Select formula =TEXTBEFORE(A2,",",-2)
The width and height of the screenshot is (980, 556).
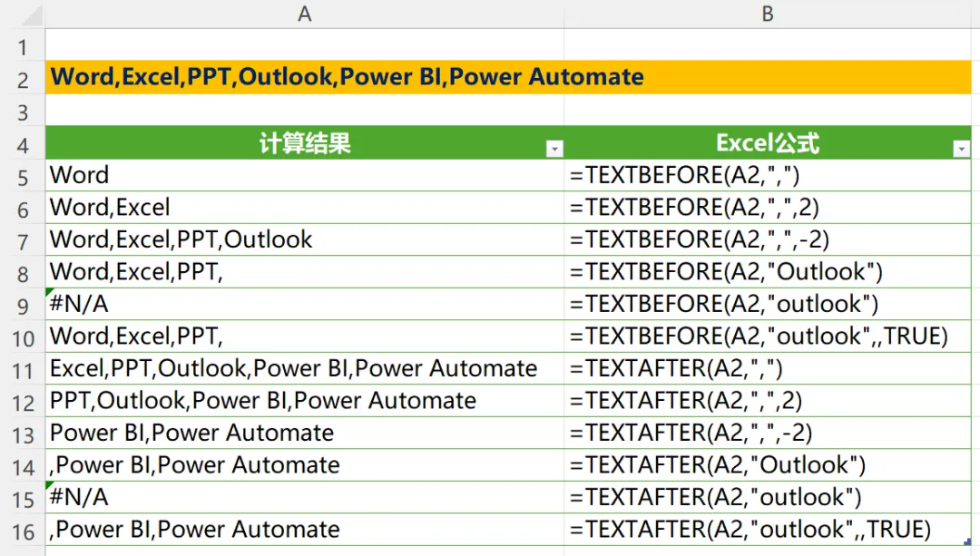[768, 239]
